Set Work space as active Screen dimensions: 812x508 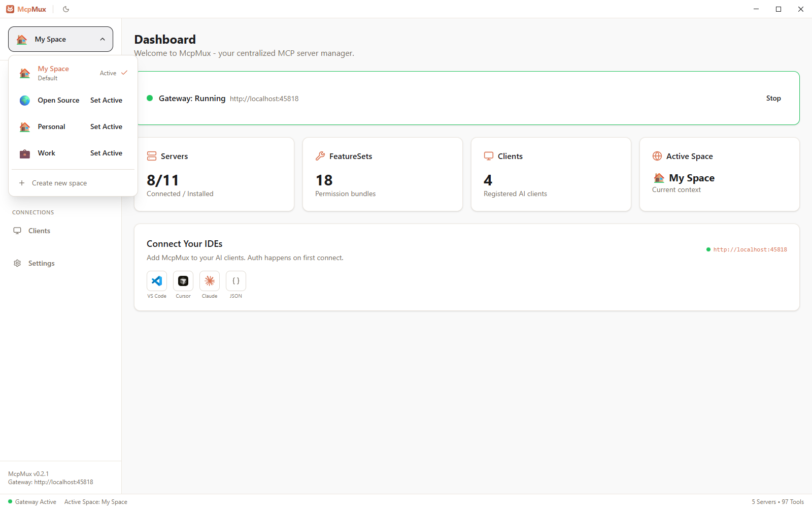point(106,153)
